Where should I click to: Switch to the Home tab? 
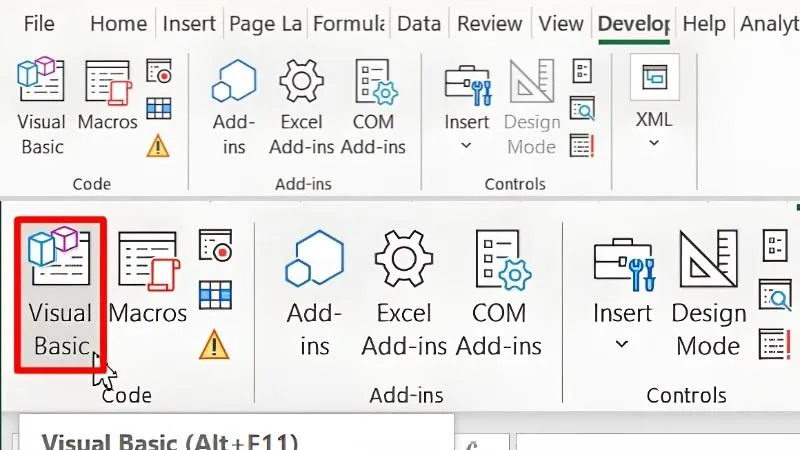point(118,23)
